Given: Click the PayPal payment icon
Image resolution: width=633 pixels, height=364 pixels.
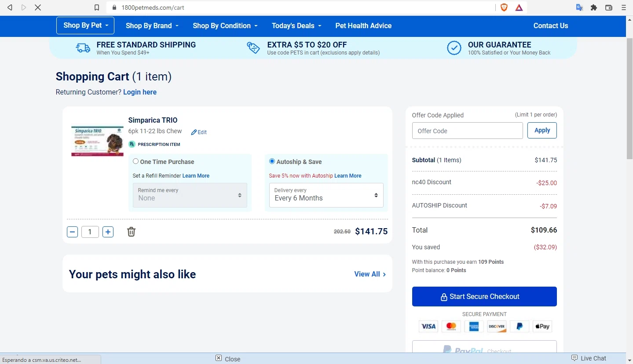Looking at the screenshot, I should coord(520,326).
